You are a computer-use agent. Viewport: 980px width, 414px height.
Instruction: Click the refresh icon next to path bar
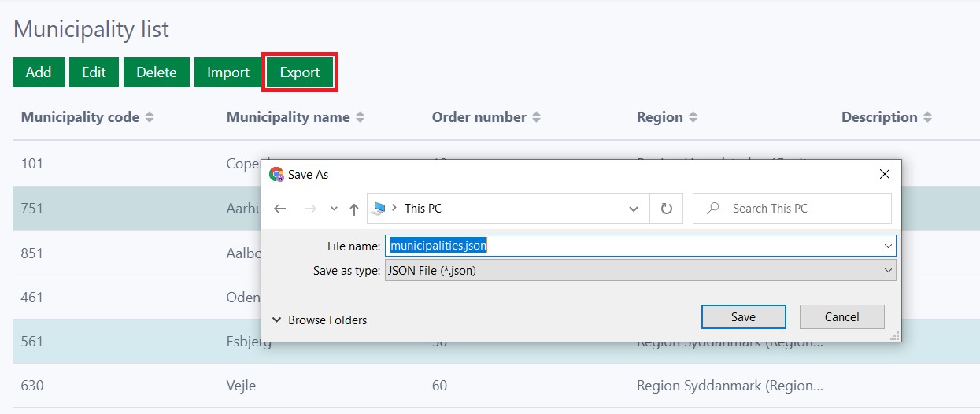click(667, 209)
